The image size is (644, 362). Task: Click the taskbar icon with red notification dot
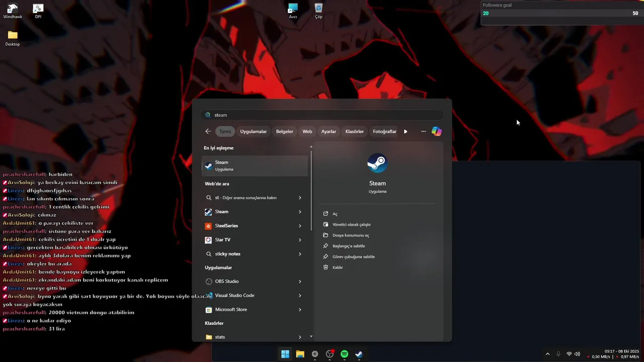(330, 354)
